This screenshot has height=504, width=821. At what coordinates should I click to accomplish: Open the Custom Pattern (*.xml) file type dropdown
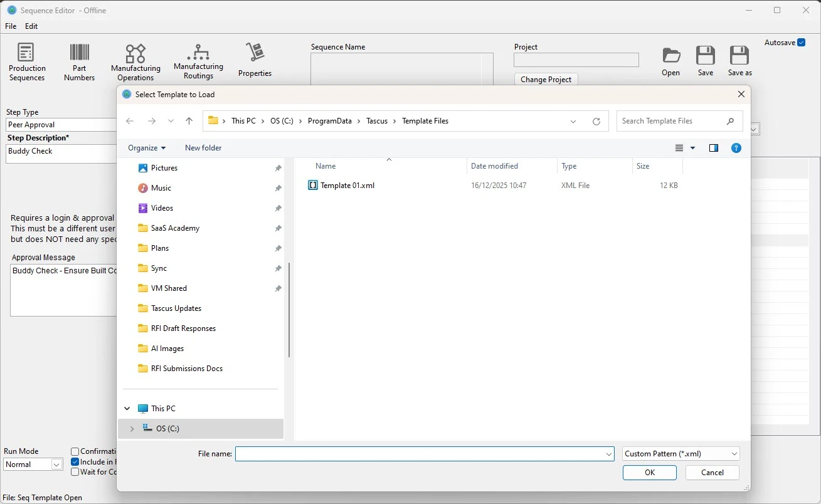681,454
